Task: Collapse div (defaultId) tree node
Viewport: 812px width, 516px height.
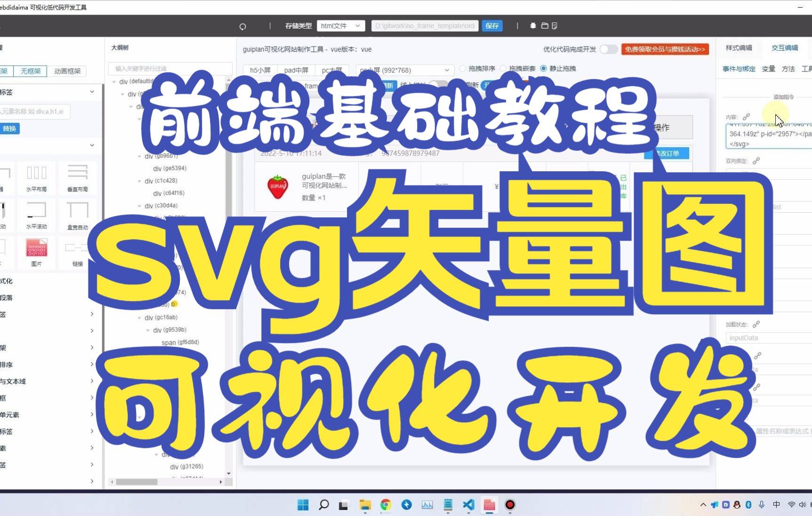Action: tap(114, 82)
